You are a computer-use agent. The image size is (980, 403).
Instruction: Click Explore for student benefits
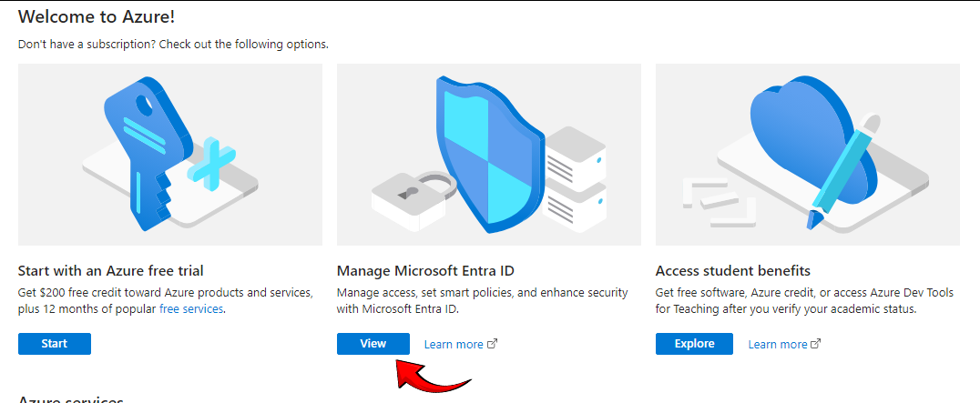tap(694, 344)
